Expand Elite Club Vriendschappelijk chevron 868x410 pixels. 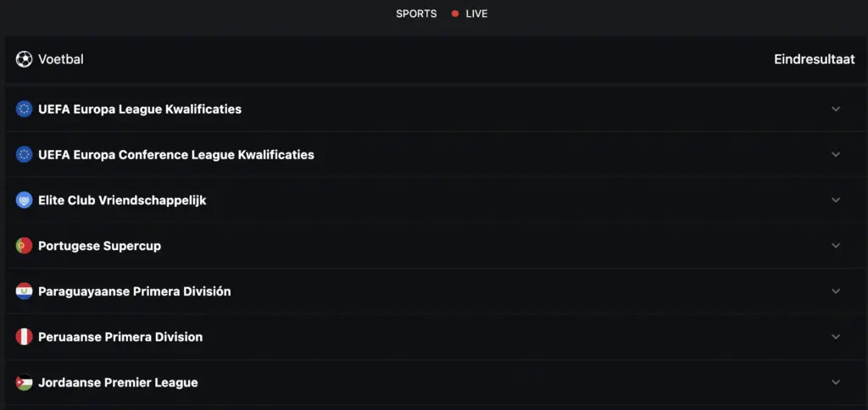[x=836, y=200]
